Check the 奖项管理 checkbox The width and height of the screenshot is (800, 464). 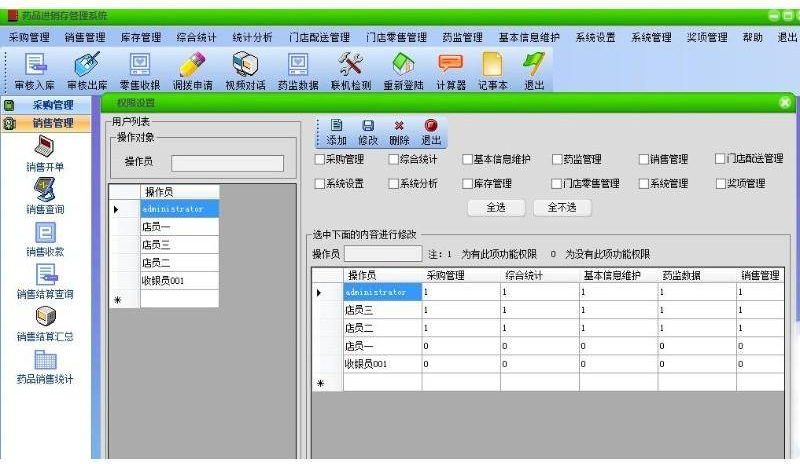tap(720, 183)
